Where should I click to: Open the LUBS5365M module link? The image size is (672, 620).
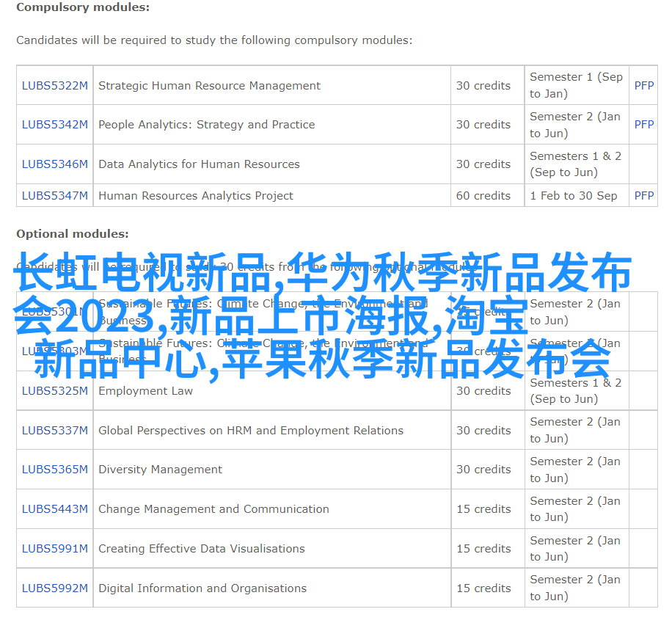55,469
